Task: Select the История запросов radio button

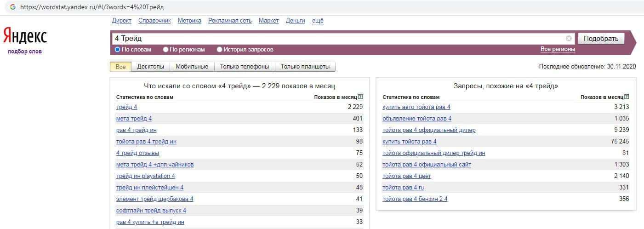Action: pyautogui.click(x=220, y=50)
